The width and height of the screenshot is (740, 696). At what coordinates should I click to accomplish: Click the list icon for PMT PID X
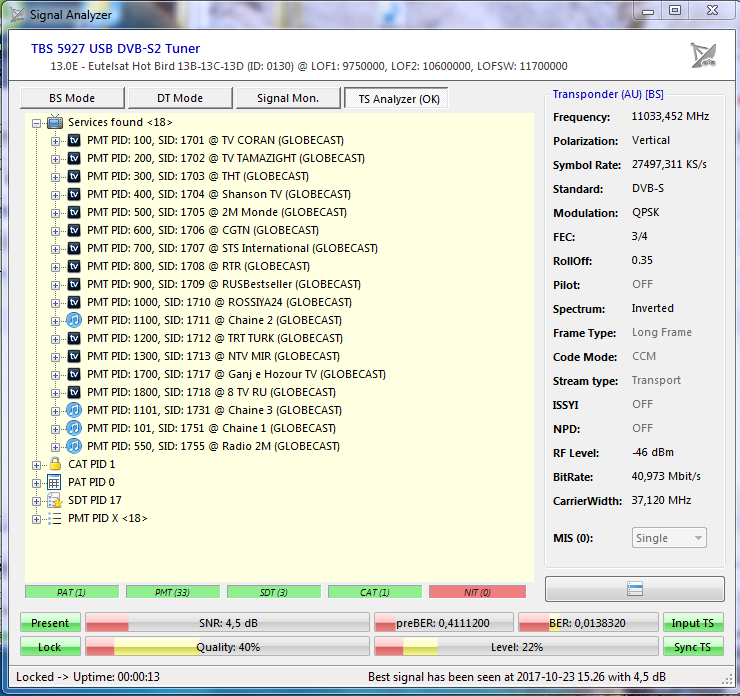(x=54, y=519)
